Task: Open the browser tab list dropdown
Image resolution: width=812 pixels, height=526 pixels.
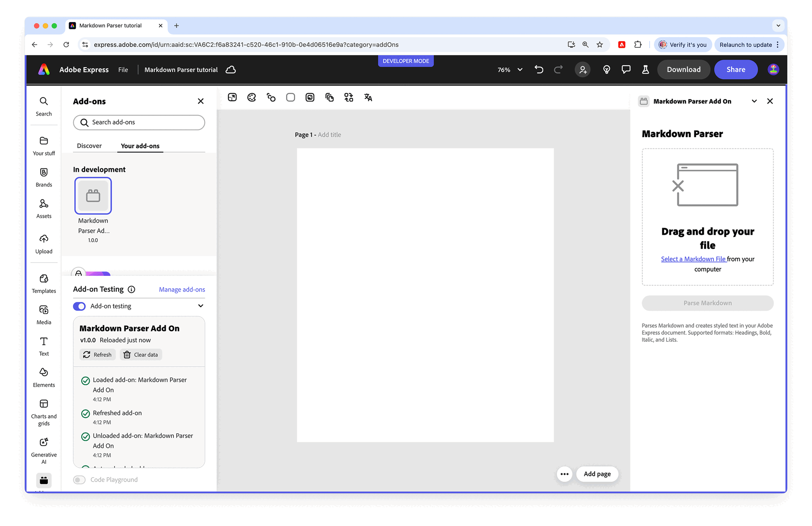Action: click(x=778, y=25)
